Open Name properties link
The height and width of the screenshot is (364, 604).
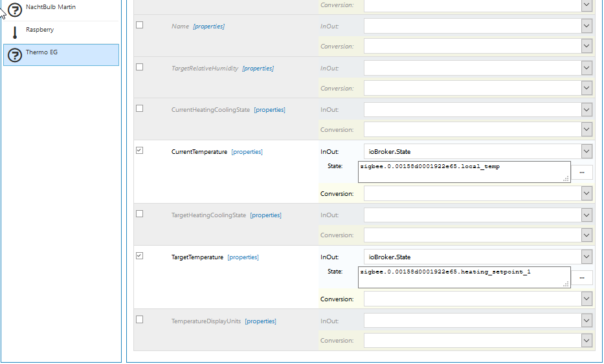(x=209, y=26)
